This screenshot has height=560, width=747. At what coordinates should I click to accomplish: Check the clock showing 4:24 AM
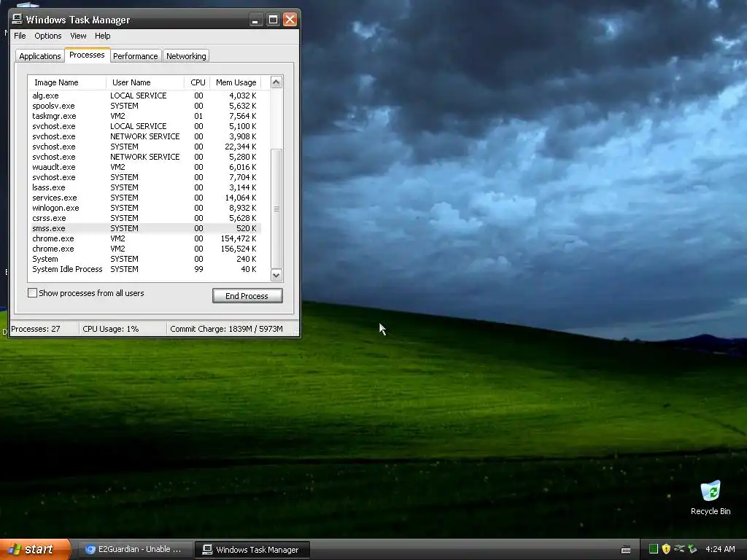pyautogui.click(x=720, y=549)
